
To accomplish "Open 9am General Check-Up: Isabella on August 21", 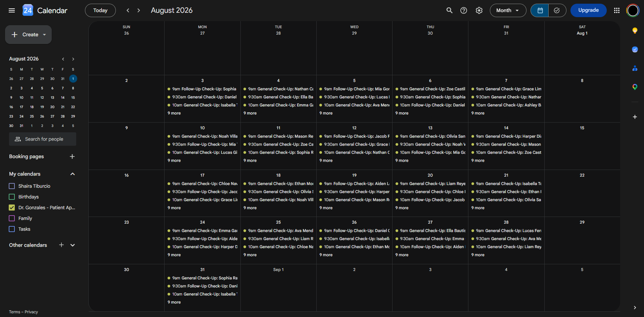I will coord(506,184).
